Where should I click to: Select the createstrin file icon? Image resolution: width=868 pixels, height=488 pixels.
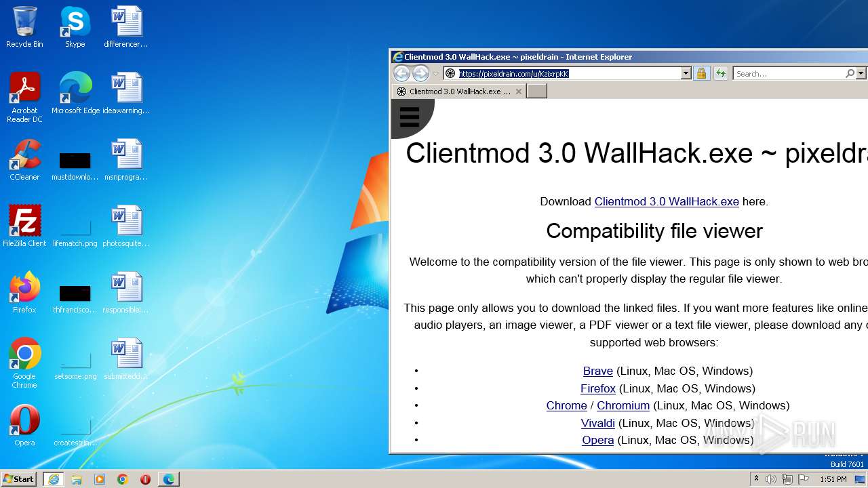75,431
